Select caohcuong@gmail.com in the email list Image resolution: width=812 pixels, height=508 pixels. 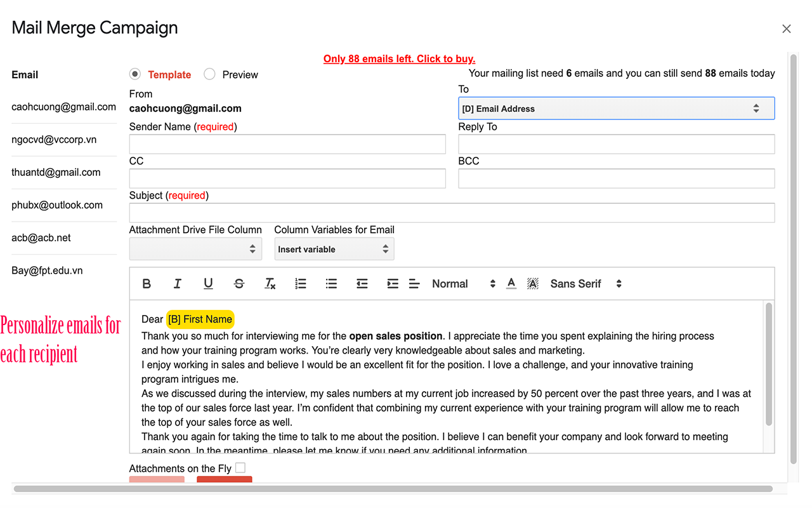63,107
